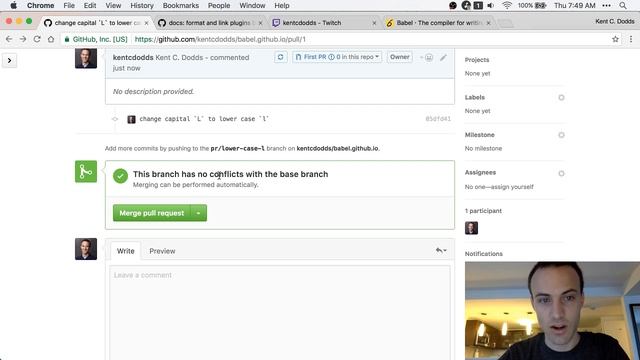Open the Labels gear settings
640x360 pixels.
click(x=561, y=98)
